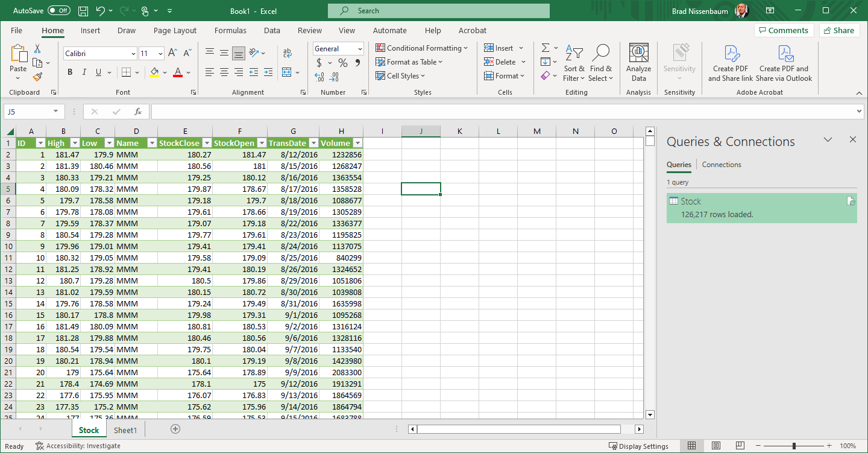Viewport: 868px width, 453px height.
Task: Open the Name column filter dropdown
Action: coord(151,143)
